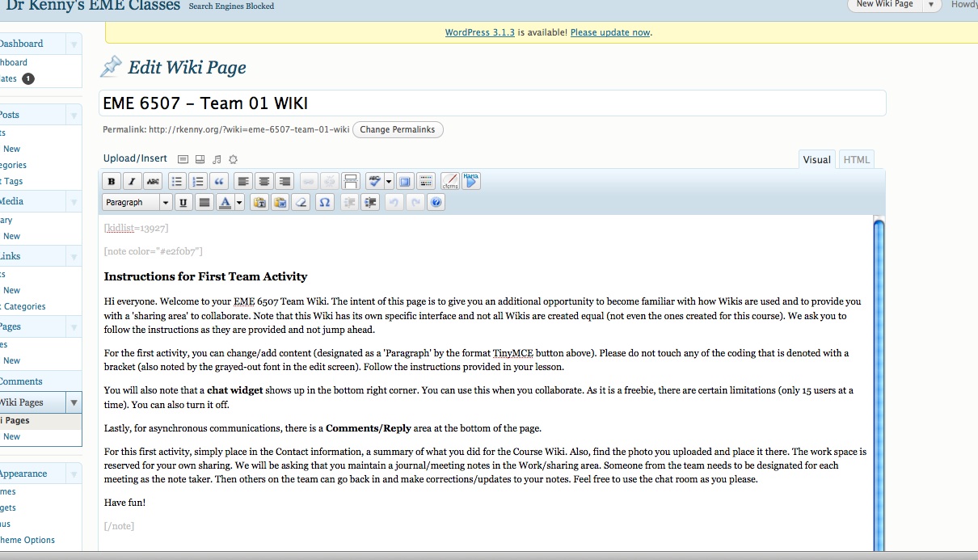Toggle underline formatting
978x560 pixels.
coord(183,203)
